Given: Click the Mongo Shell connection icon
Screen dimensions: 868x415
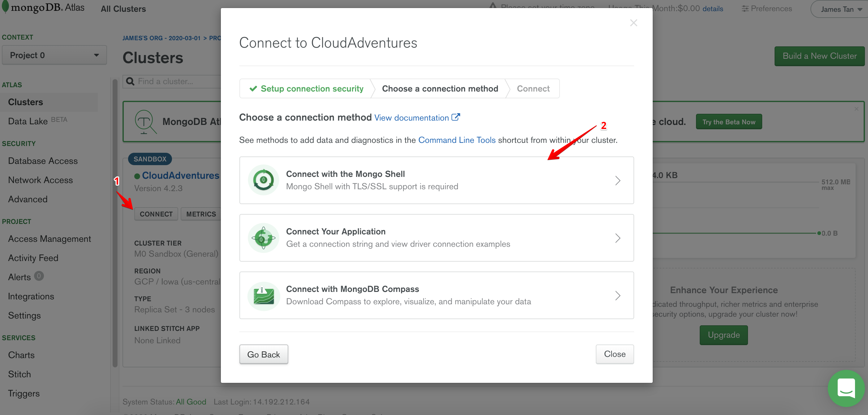Looking at the screenshot, I should [263, 180].
